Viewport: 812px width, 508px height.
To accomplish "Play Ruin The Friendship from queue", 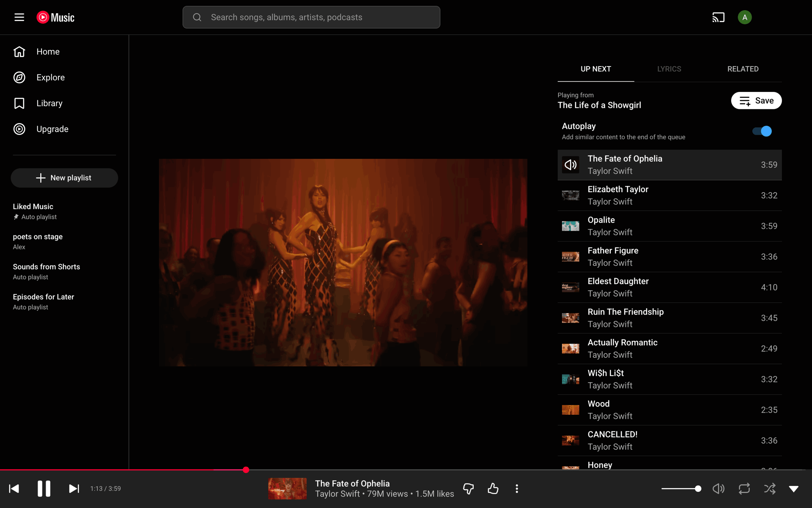I will coord(669,318).
